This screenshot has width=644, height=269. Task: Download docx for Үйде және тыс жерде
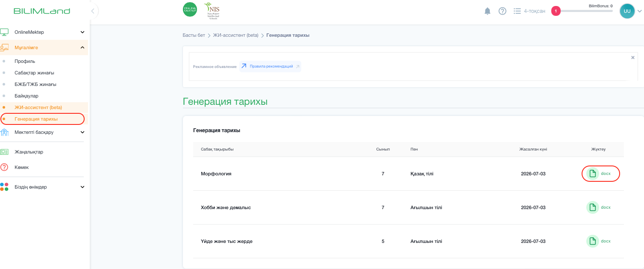599,241
